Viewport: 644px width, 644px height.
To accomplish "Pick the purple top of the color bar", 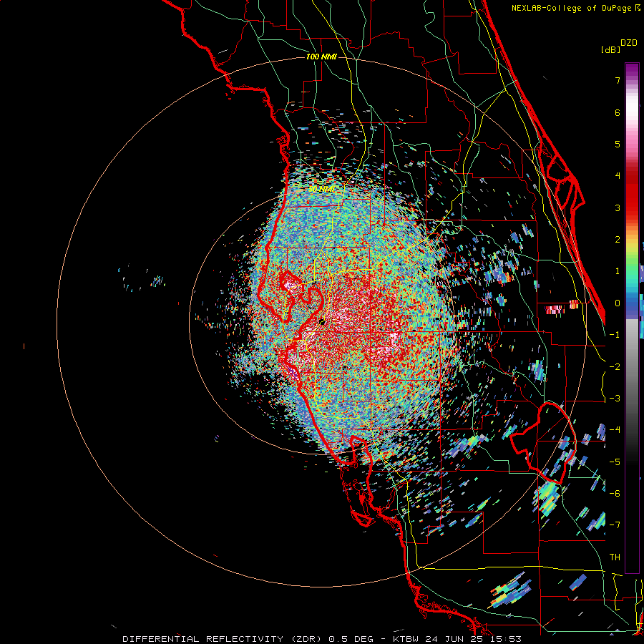I will click(x=632, y=70).
